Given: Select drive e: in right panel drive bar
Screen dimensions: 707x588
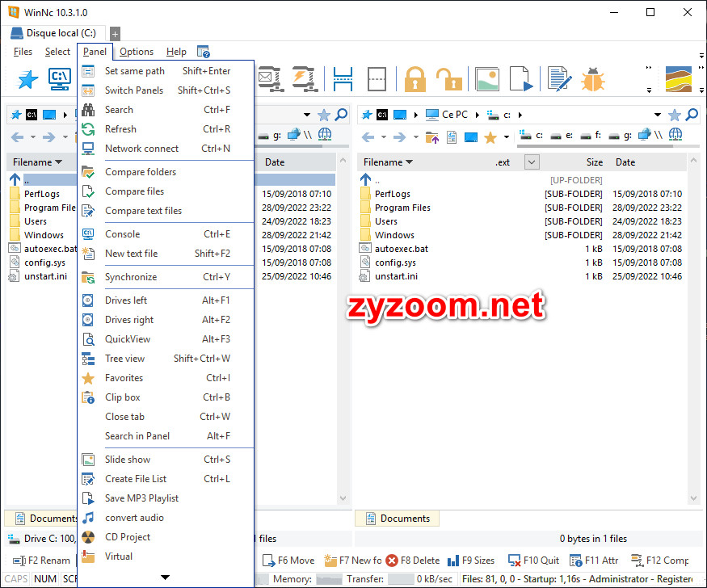Looking at the screenshot, I should (562, 135).
